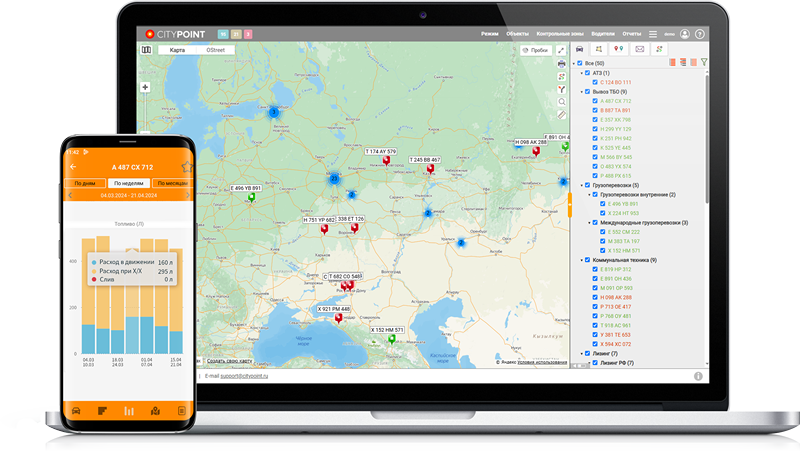Click the user profile icon

(x=685, y=34)
